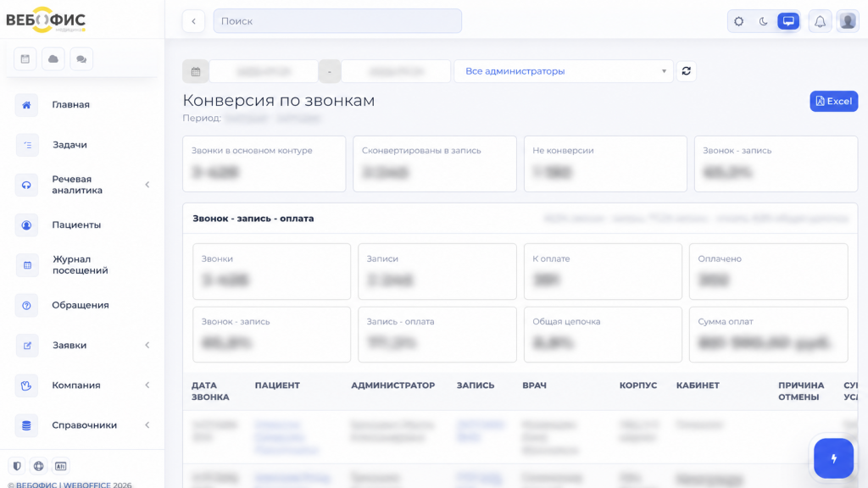Open Все администраторы dropdown
868x488 pixels.
563,71
